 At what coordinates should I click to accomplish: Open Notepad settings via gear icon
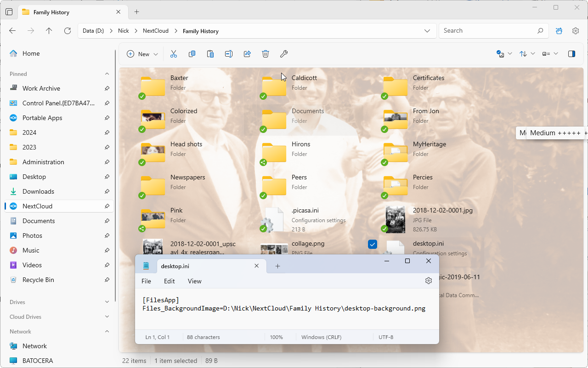coord(428,281)
